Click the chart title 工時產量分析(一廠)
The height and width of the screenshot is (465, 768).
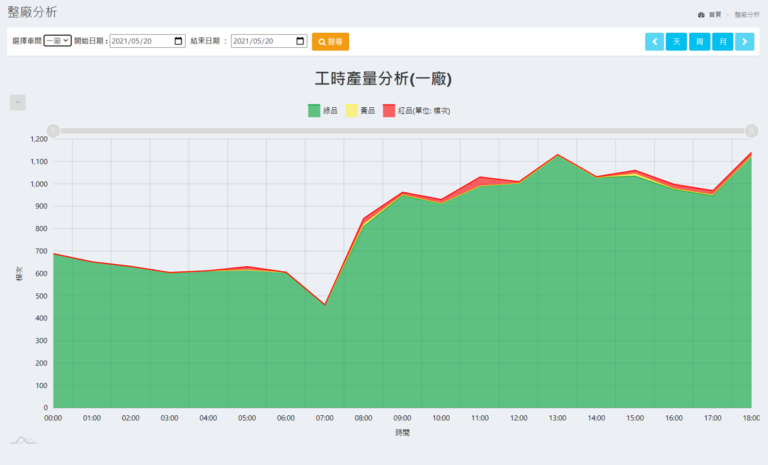(x=383, y=78)
